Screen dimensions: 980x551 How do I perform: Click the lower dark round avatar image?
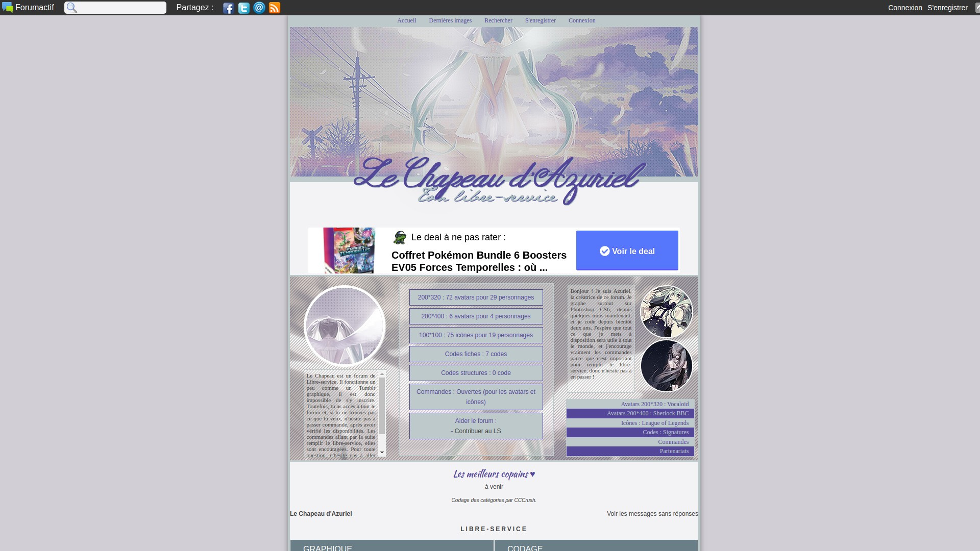tap(666, 366)
